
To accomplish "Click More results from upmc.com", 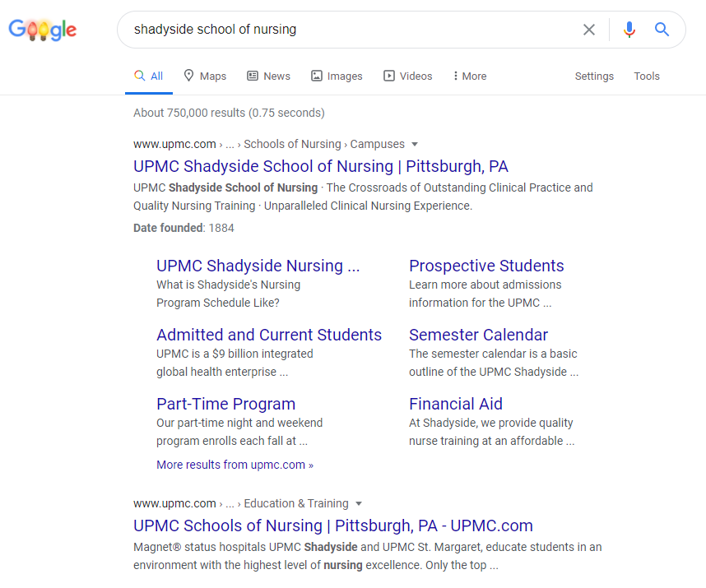I will (235, 465).
